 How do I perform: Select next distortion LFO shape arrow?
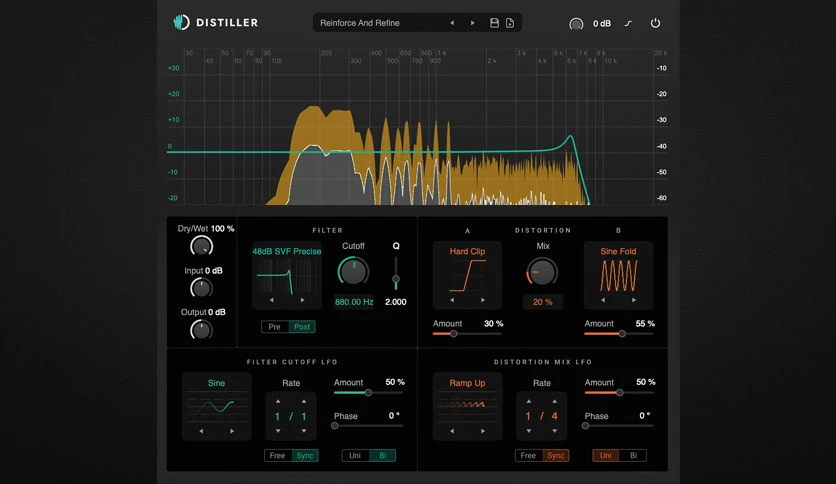click(x=483, y=431)
